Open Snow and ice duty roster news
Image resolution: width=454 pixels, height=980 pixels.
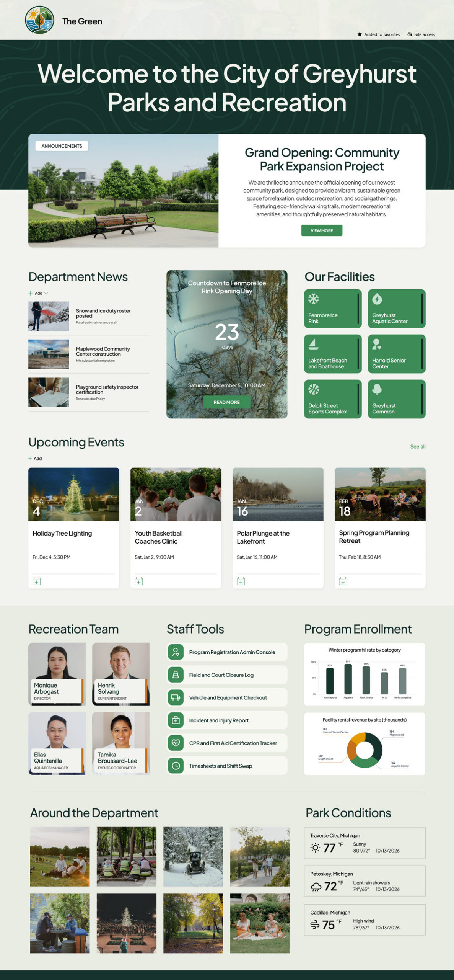pos(103,313)
